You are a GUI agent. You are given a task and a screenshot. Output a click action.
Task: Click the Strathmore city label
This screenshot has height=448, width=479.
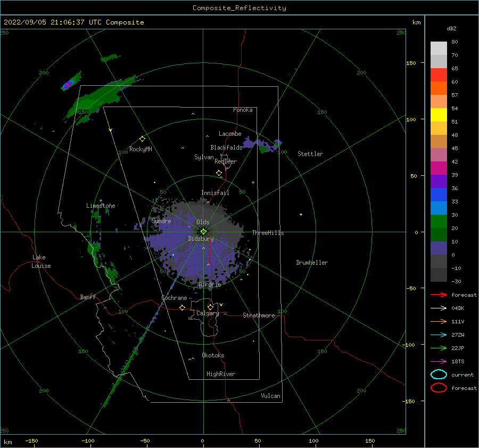259,315
